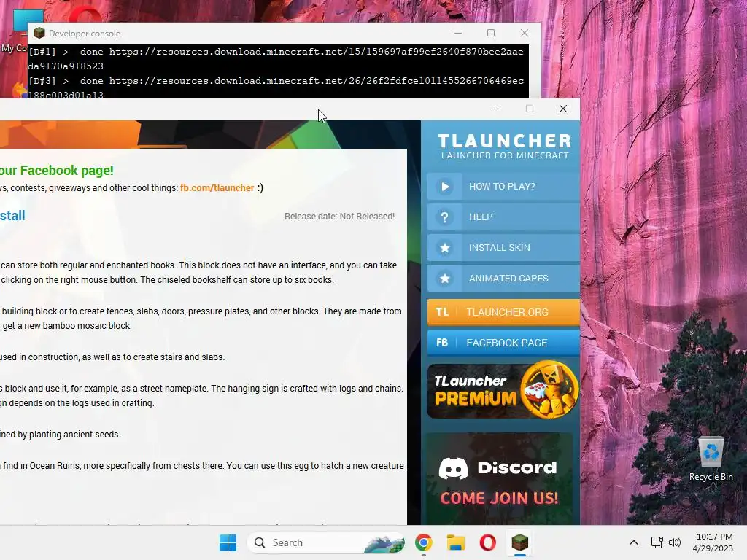The height and width of the screenshot is (560, 747).
Task: Click the chiseled bookshelf description paragraph
Action: [x=199, y=273]
